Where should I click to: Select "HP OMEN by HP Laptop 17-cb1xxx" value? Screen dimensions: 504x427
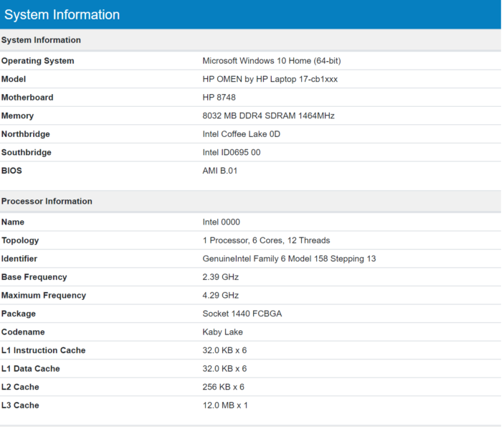[270, 79]
